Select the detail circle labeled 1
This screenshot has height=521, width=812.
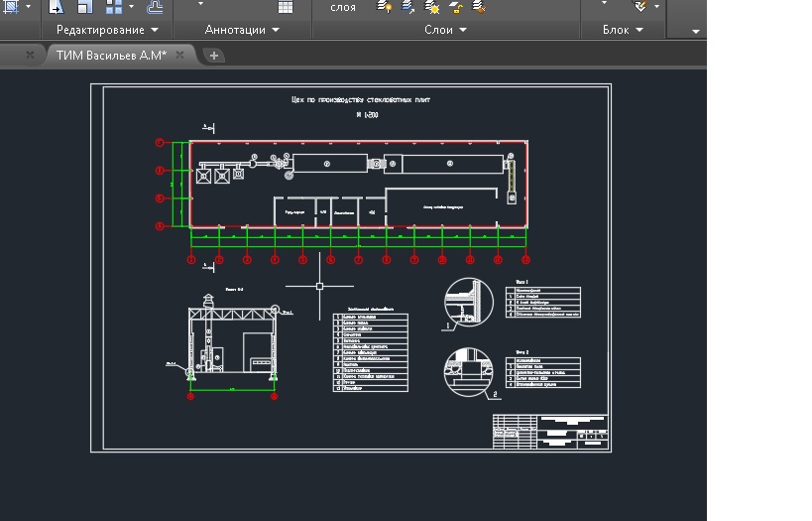tap(469, 303)
